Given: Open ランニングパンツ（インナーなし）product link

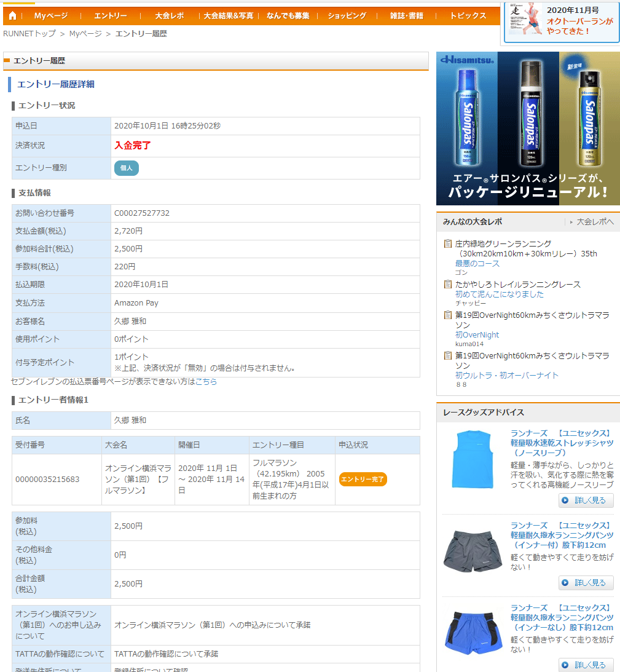Looking at the screenshot, I should coord(562,617).
